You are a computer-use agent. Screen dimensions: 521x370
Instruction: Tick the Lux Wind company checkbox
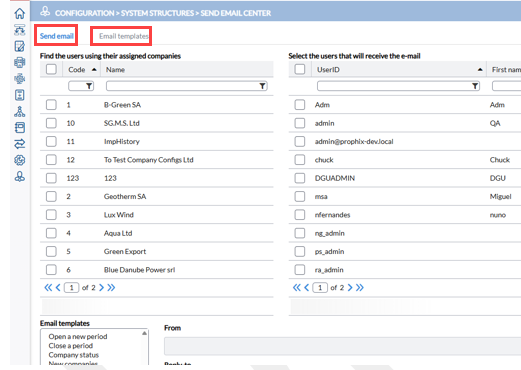pyautogui.click(x=51, y=215)
